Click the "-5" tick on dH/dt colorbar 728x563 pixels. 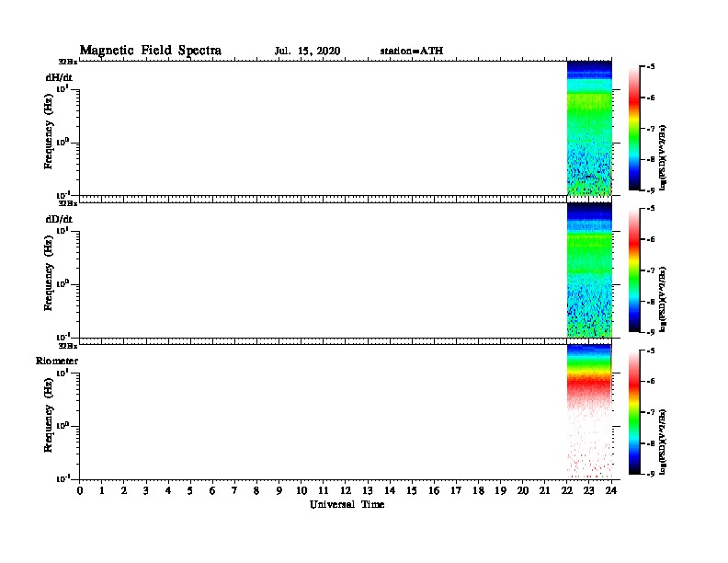click(x=651, y=67)
